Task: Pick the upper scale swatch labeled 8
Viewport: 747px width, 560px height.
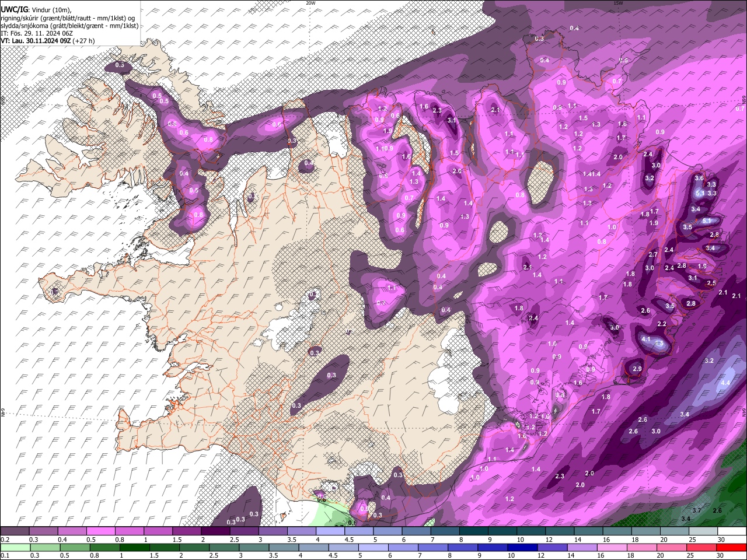Action: point(473,531)
